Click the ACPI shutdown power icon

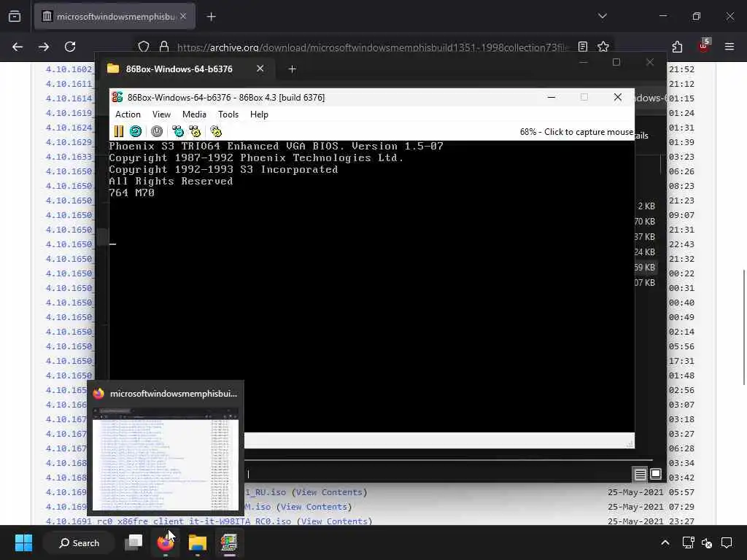157,131
